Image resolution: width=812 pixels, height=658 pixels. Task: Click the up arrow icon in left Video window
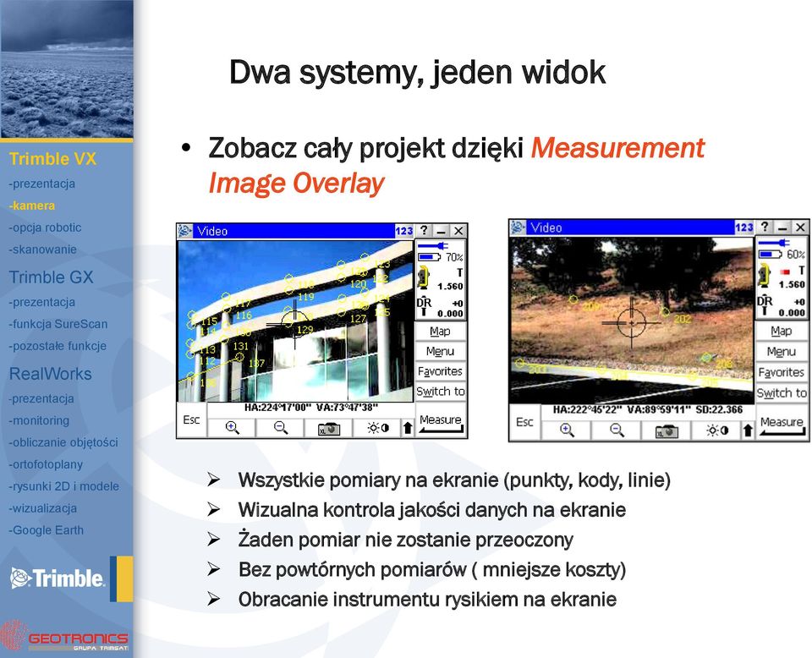[408, 428]
